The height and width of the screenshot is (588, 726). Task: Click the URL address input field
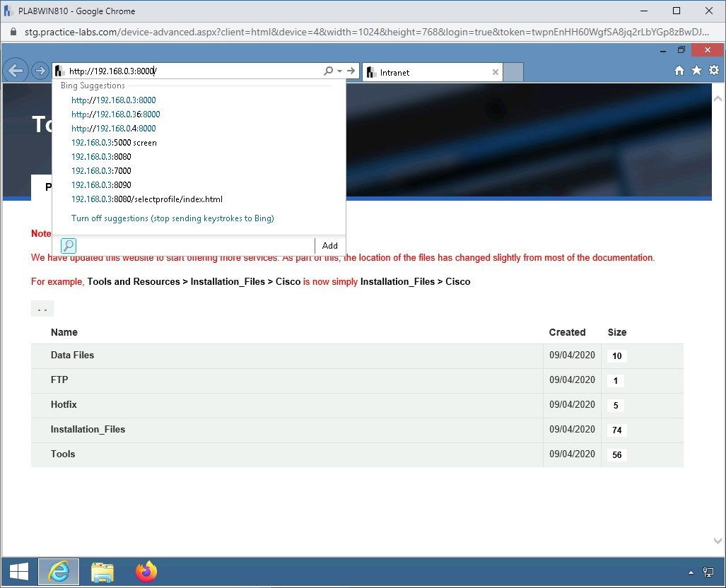(191, 71)
